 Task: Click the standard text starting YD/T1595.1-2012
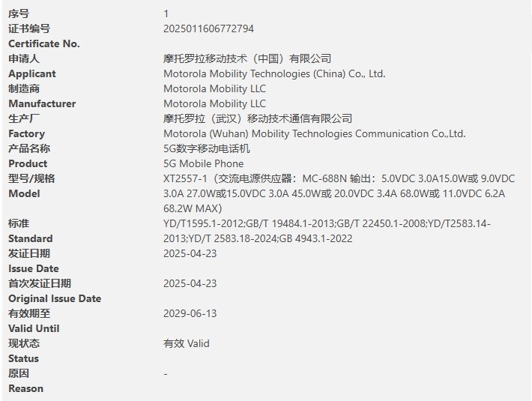point(327,223)
